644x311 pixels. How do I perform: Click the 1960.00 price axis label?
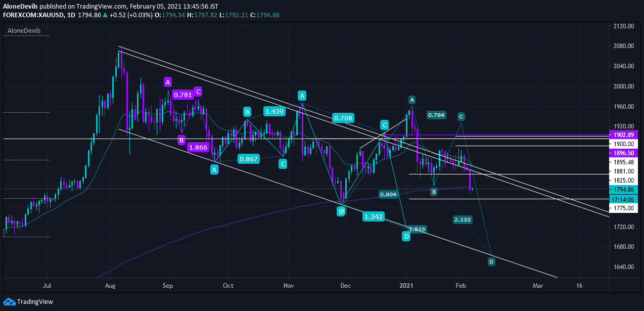point(624,107)
